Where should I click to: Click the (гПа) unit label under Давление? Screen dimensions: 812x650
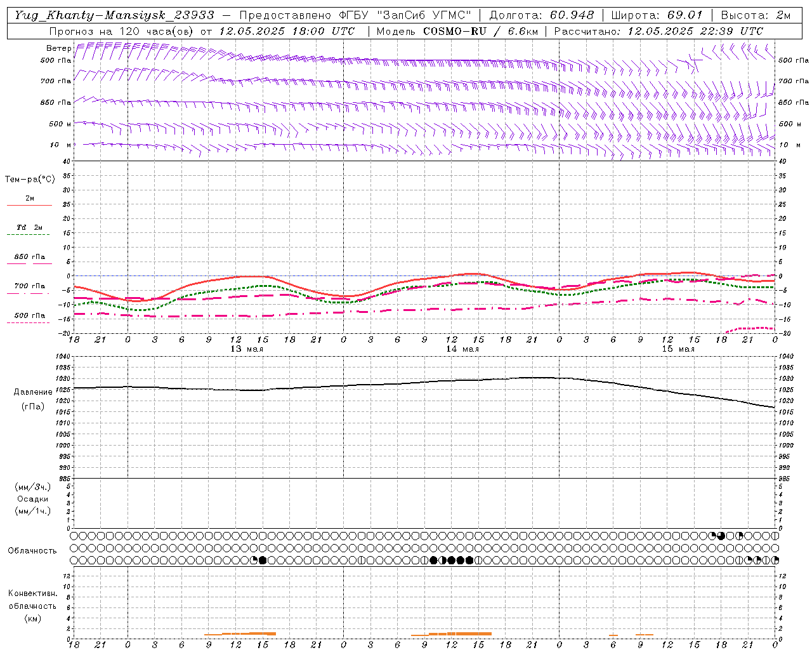33,406
